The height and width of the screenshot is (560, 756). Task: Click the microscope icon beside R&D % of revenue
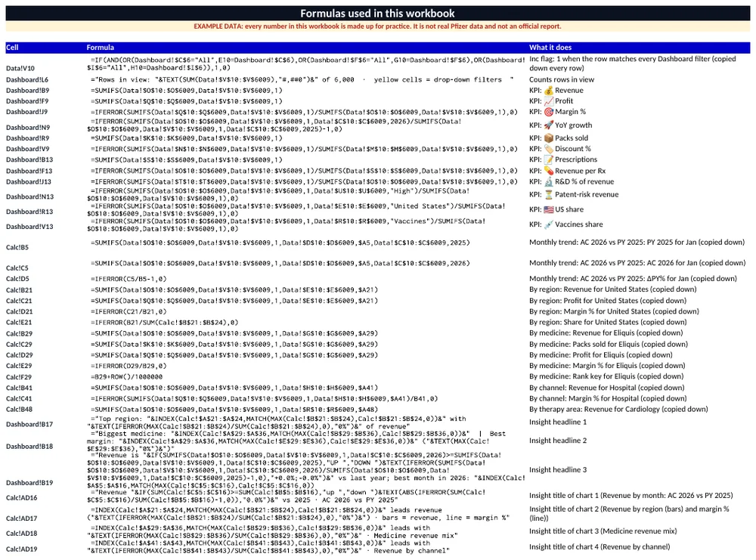549,181
